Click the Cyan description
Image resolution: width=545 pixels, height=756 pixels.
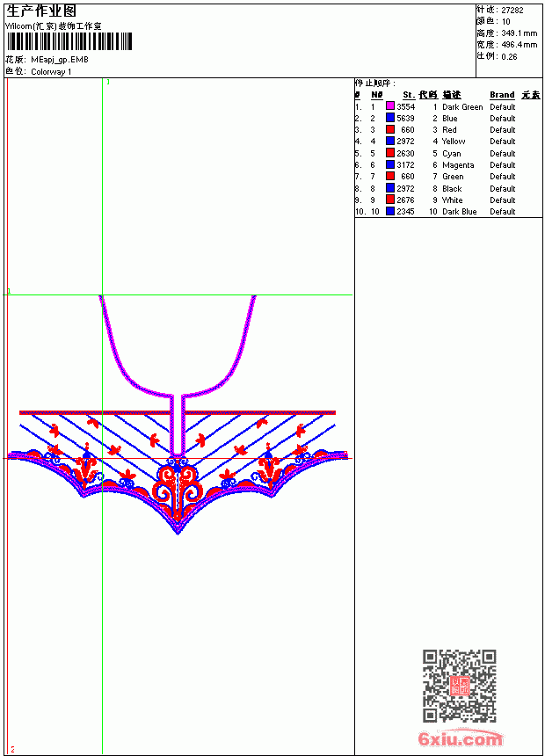[452, 153]
